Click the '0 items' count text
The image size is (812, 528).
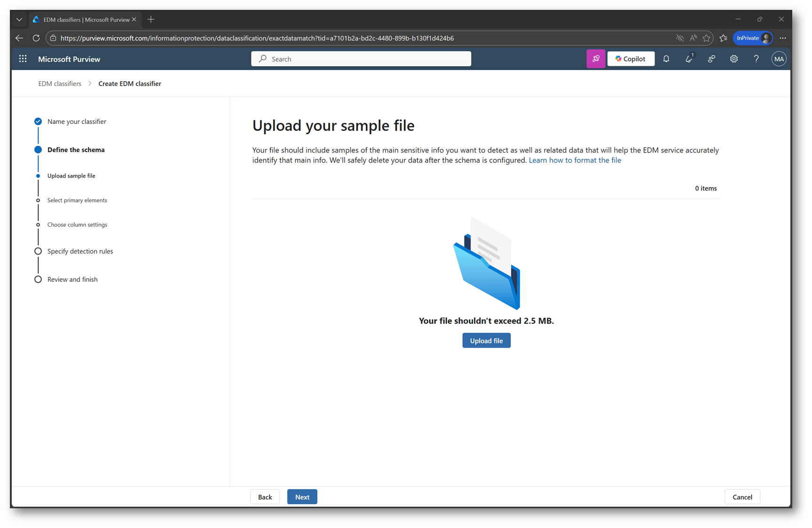(x=706, y=188)
